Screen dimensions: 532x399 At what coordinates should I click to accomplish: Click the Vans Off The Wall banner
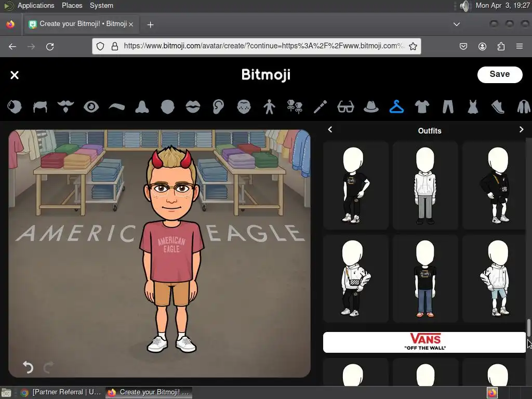pos(424,342)
